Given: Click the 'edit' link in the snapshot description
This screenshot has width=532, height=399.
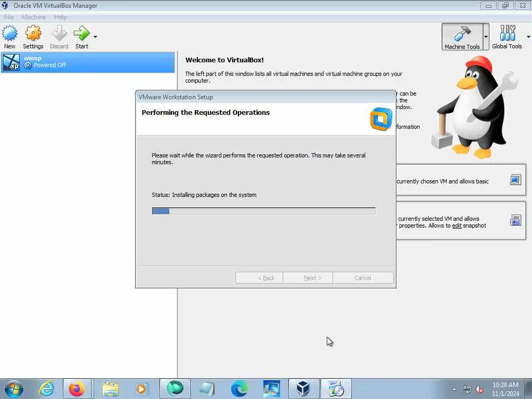Looking at the screenshot, I should tap(457, 225).
